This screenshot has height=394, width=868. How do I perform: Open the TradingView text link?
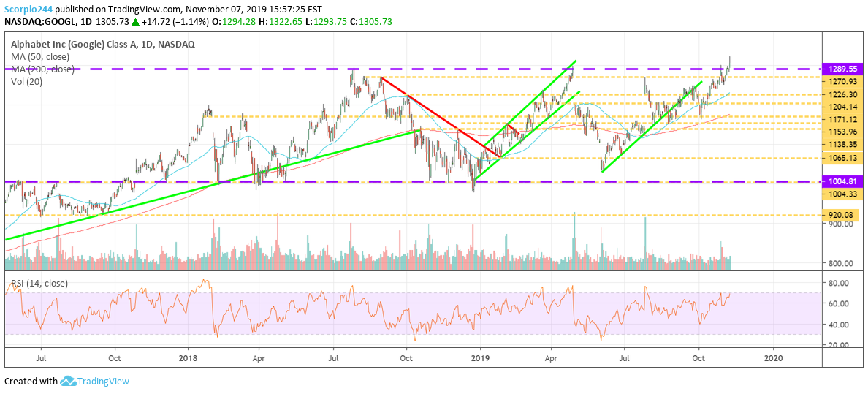102,382
